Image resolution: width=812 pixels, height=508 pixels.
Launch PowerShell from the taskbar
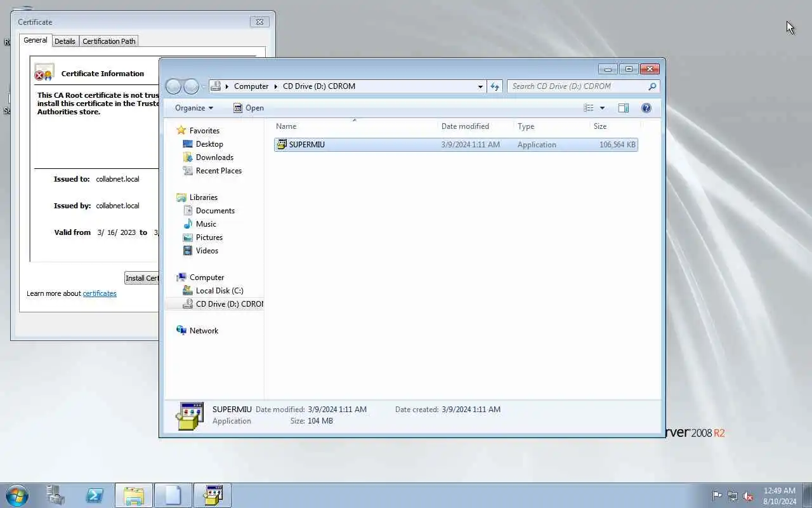coord(95,495)
